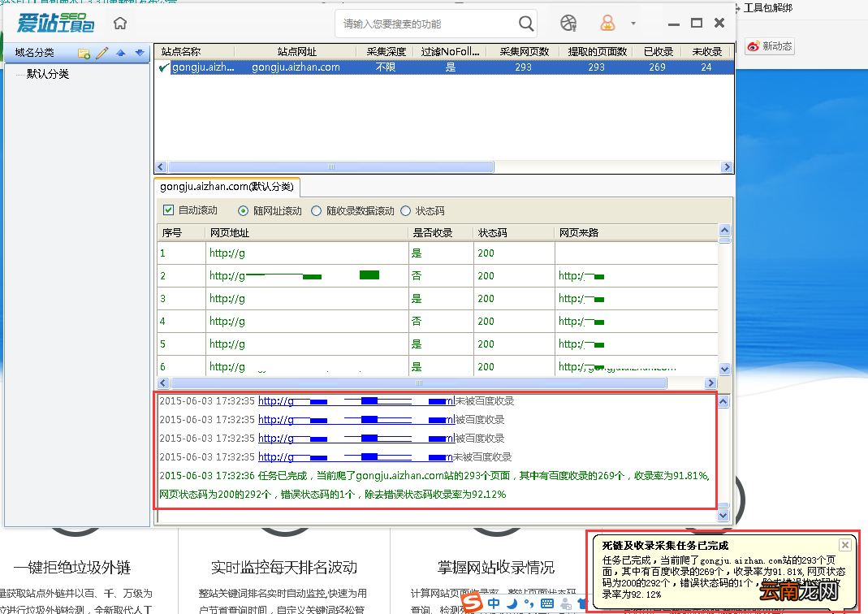Add a new domain category folder icon
This screenshot has height=614, width=868.
[x=84, y=53]
